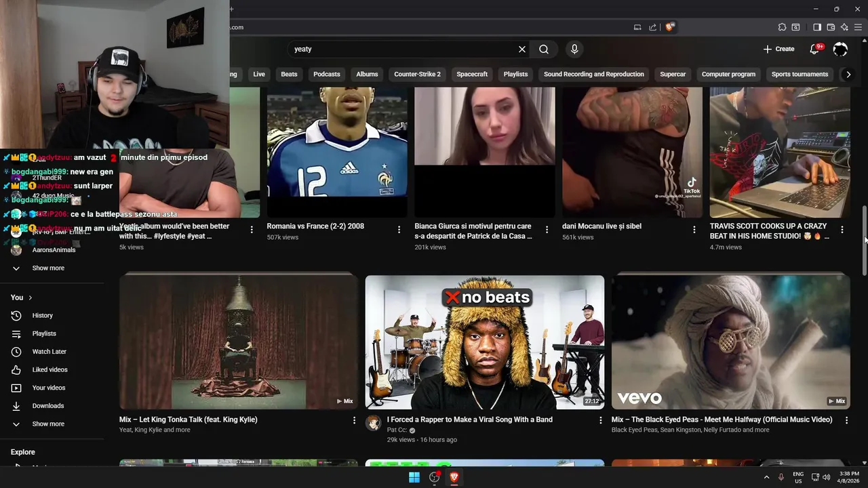The width and height of the screenshot is (868, 488).
Task: Expand Show more under subscriptions
Action: (x=47, y=268)
